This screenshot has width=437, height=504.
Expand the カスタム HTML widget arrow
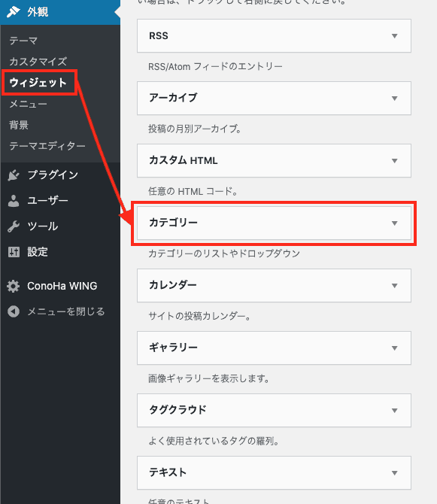(x=395, y=160)
